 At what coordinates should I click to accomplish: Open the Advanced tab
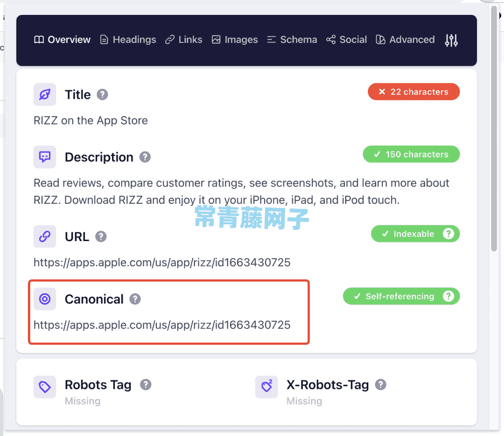[405, 40]
